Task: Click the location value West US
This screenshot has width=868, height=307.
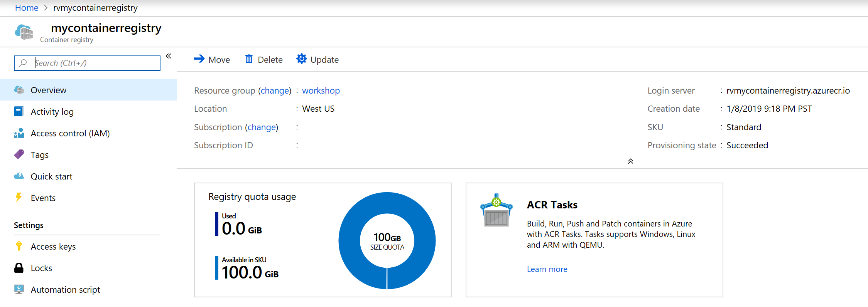Action: [x=318, y=109]
